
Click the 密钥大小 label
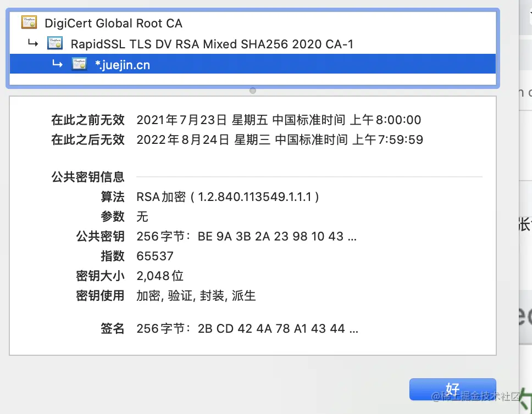[x=101, y=276]
